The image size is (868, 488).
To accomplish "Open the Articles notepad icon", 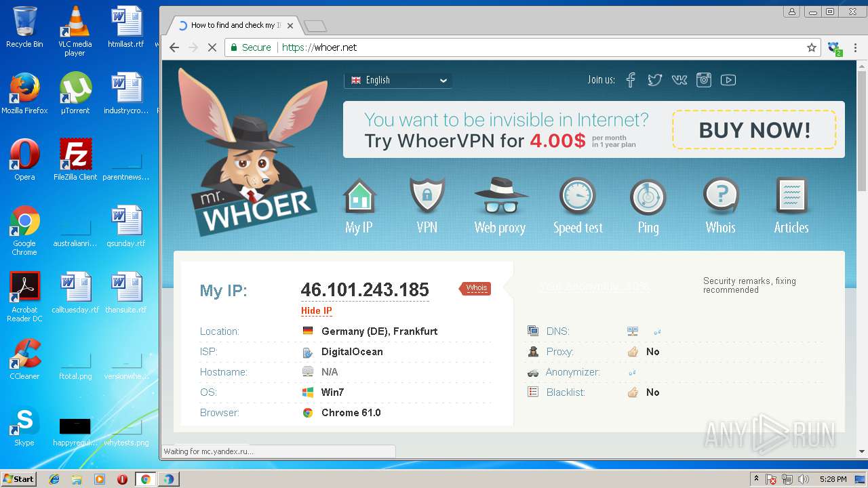I will pyautogui.click(x=791, y=197).
